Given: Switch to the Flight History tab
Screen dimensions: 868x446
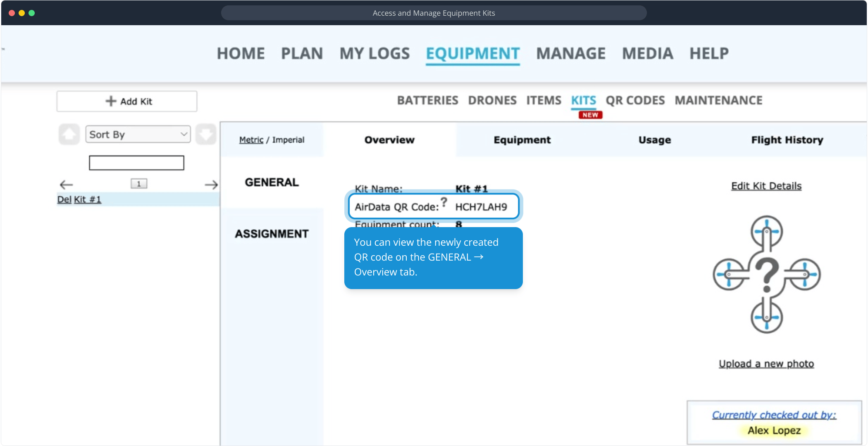Looking at the screenshot, I should pyautogui.click(x=787, y=140).
